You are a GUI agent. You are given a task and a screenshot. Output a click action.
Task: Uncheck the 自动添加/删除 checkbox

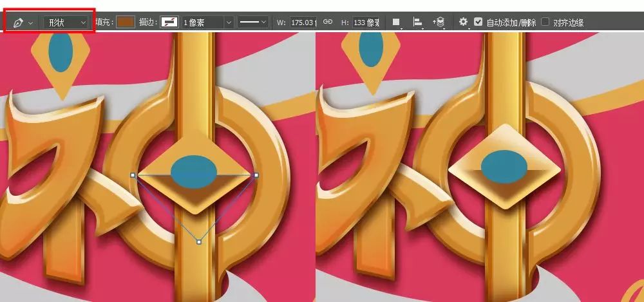[x=478, y=22]
